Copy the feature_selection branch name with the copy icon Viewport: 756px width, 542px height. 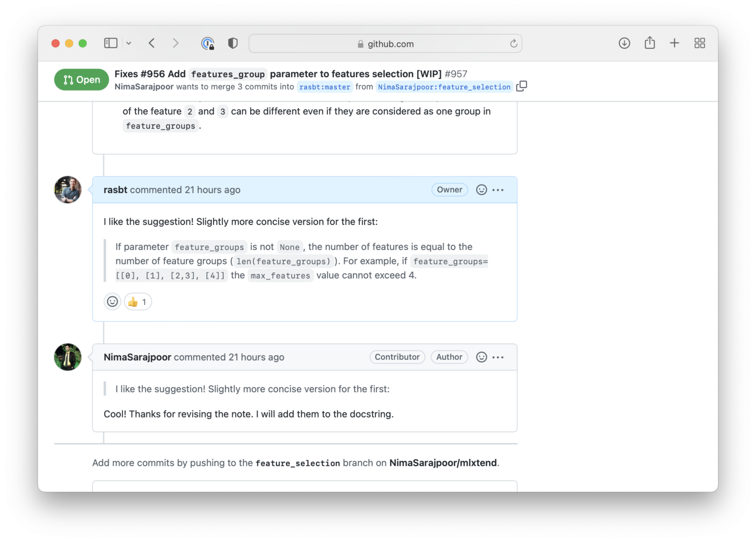(522, 86)
